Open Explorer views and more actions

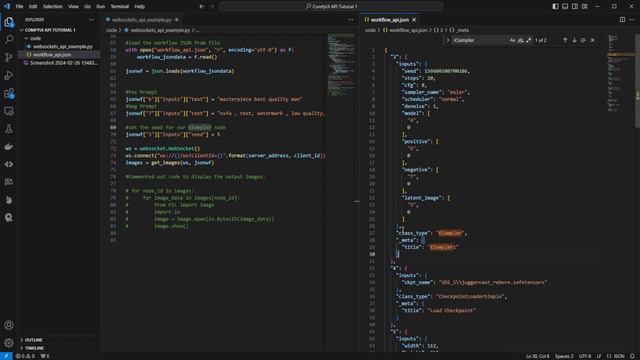point(91,20)
